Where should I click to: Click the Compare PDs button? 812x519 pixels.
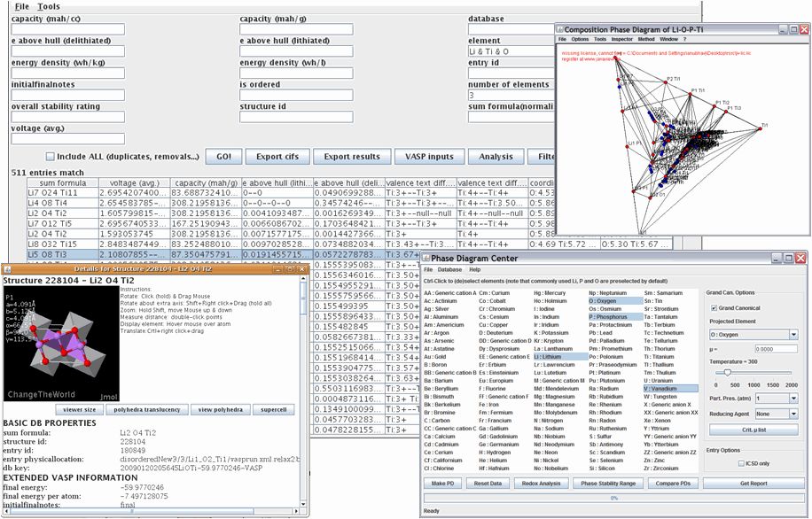673,484
